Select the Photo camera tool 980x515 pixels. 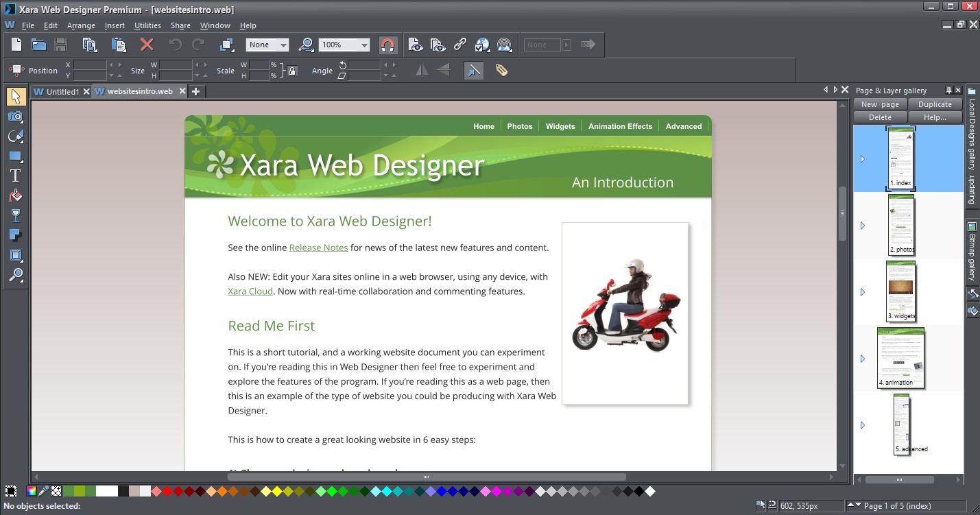click(16, 117)
